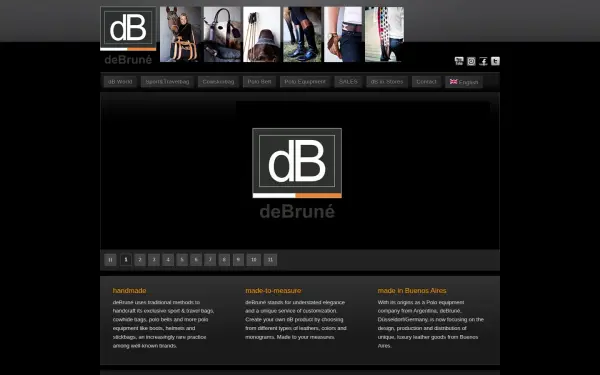Click the deBruné wordmark under header logo
The width and height of the screenshot is (600, 375).
coord(128,60)
